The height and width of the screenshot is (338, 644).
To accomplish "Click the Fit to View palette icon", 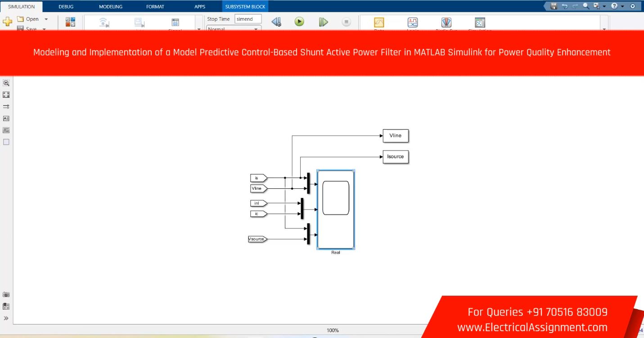I will click(6, 95).
